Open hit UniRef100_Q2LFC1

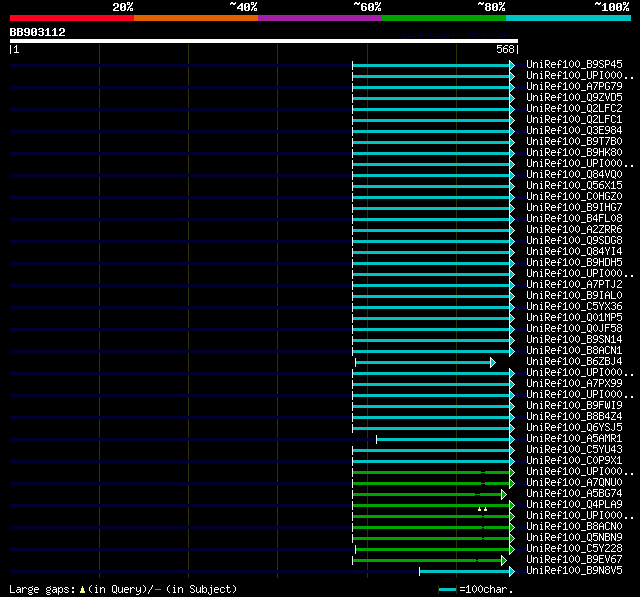(x=574, y=120)
